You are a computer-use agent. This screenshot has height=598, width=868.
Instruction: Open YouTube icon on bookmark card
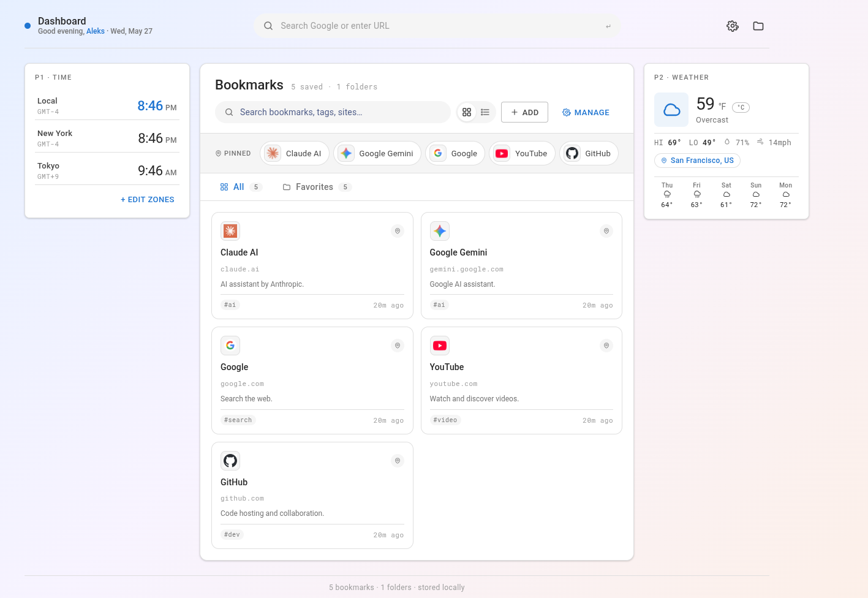coord(440,346)
